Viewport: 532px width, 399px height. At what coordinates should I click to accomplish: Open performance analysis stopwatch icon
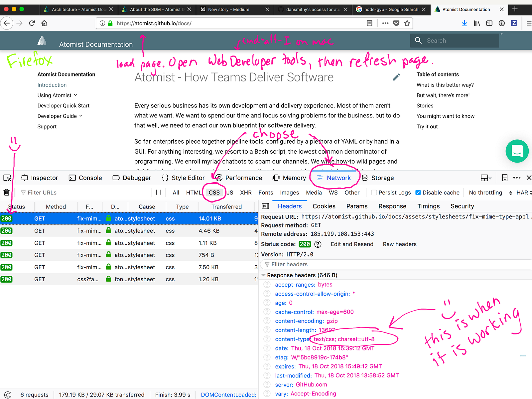(8, 395)
